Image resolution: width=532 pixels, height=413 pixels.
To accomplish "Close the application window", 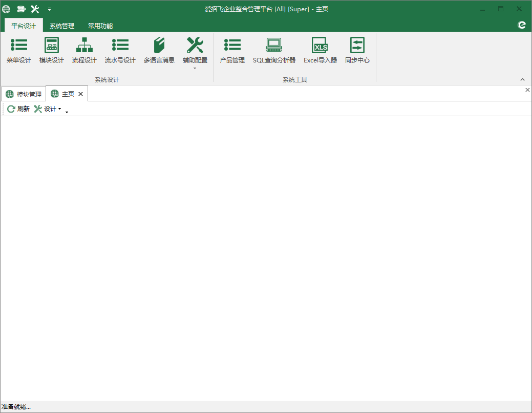I will click(x=519, y=9).
